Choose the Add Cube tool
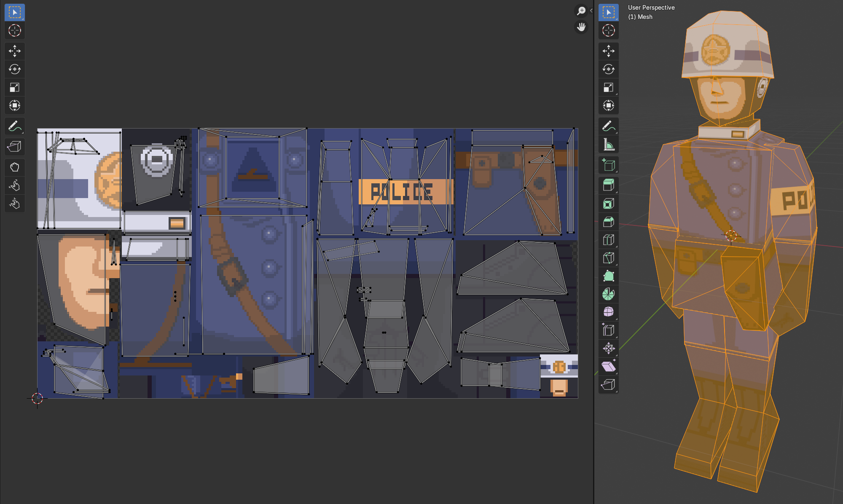 [x=609, y=165]
